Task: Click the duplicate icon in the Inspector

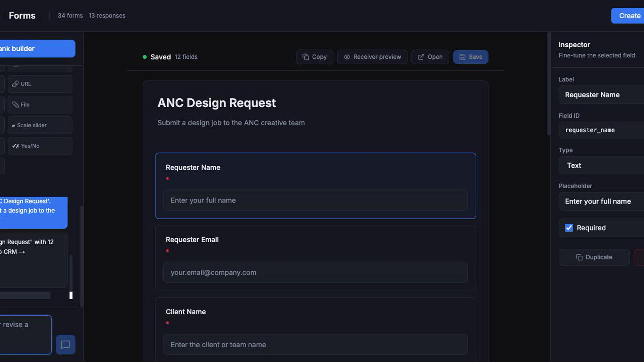Action: click(x=579, y=257)
